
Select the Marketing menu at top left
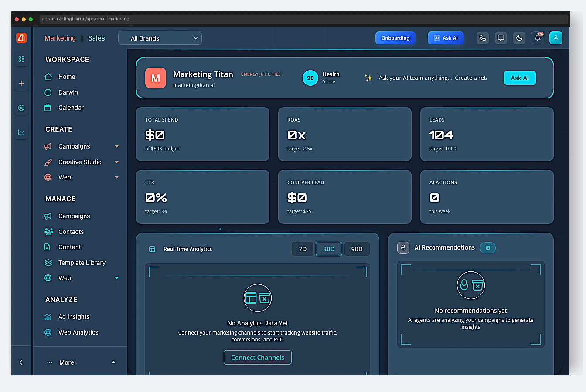pyautogui.click(x=60, y=38)
